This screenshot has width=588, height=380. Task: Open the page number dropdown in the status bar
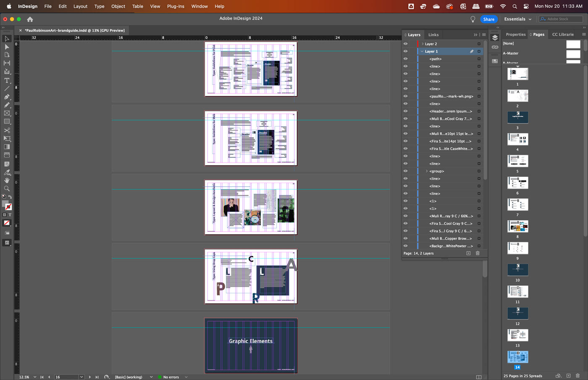(x=81, y=377)
